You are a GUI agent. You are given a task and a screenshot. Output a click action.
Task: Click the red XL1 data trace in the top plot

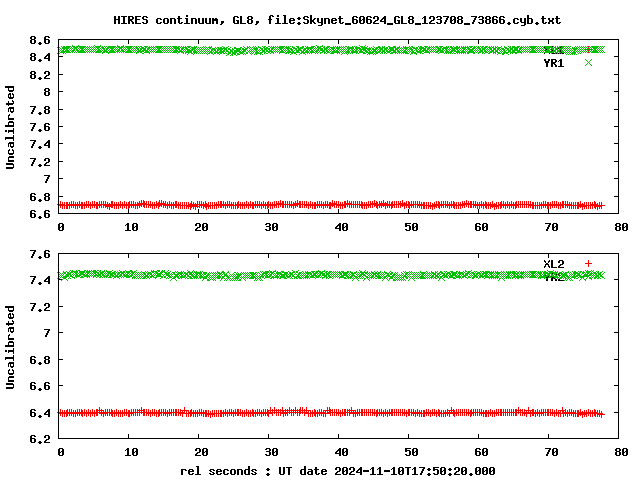[x=331, y=204]
